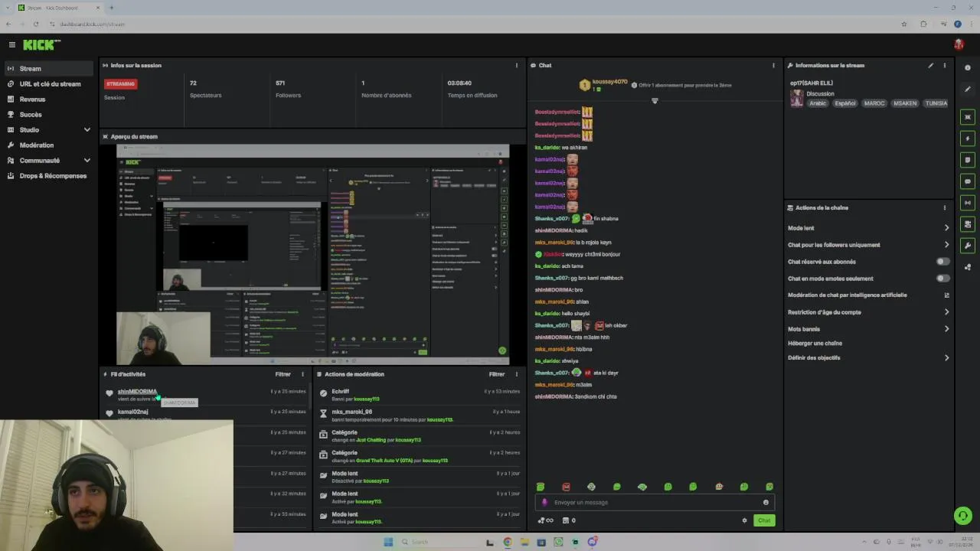980x551 pixels.
Task: Toggle activity feed lightning widget
Action: 968,139
